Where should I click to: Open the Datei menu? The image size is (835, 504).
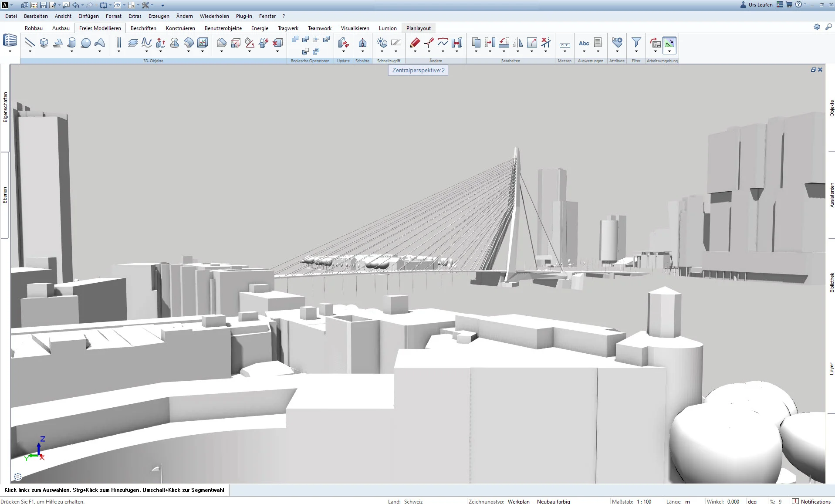[x=11, y=16]
